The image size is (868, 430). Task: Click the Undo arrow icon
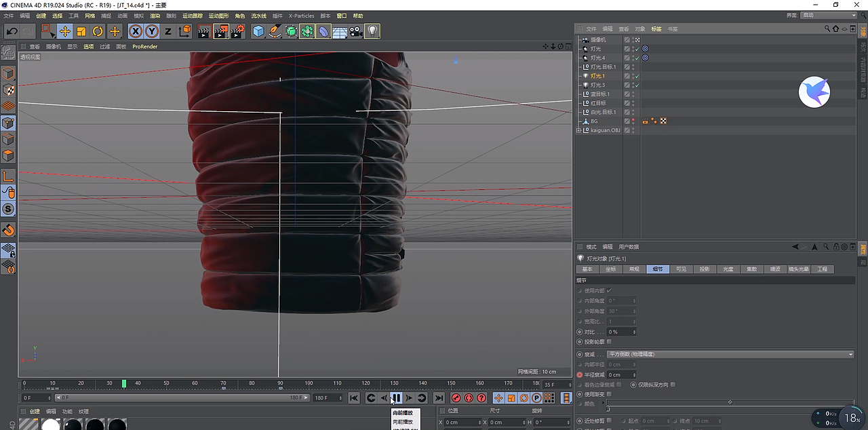[12, 31]
